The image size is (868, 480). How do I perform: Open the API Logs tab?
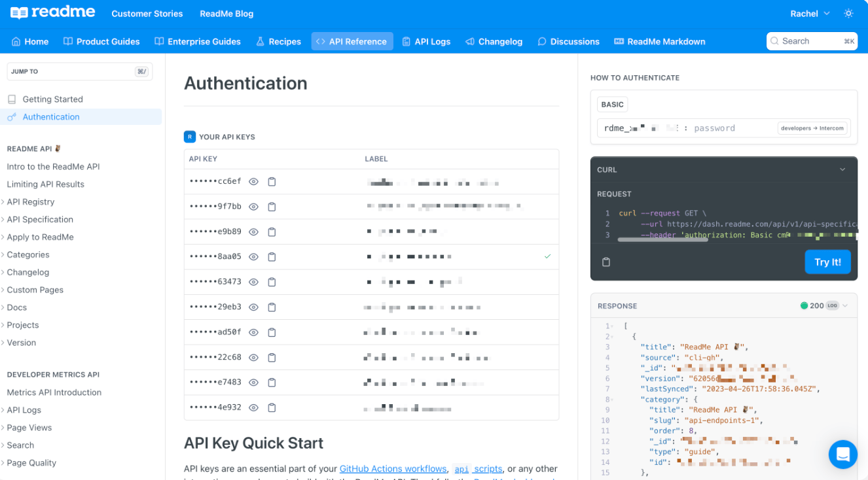[426, 41]
